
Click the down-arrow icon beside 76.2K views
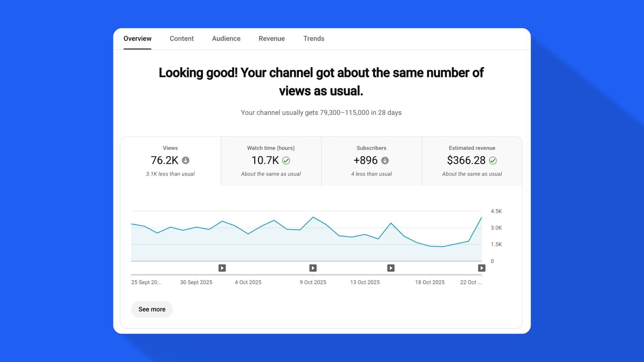click(185, 161)
